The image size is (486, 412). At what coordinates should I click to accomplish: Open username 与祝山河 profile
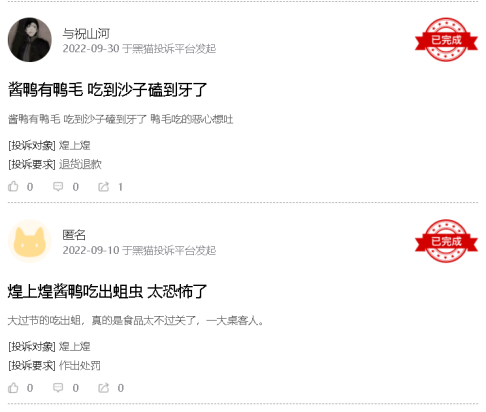[x=86, y=33]
